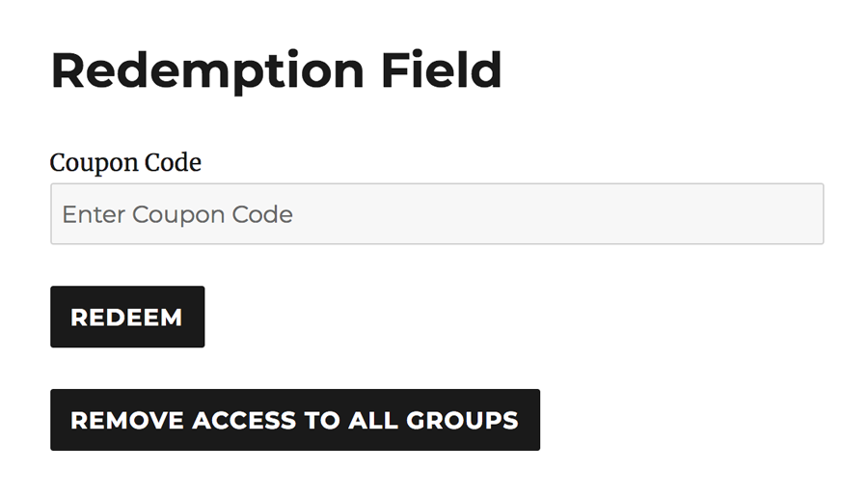Revoke group access via the black button
The width and height of the screenshot is (868, 499).
tap(294, 420)
